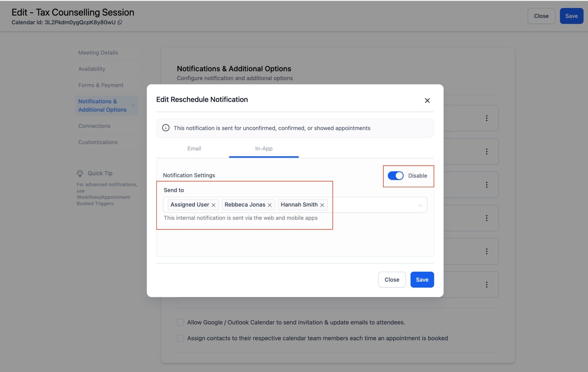Open the first notification row's three-dot menu
This screenshot has width=588, height=372.
tap(487, 118)
